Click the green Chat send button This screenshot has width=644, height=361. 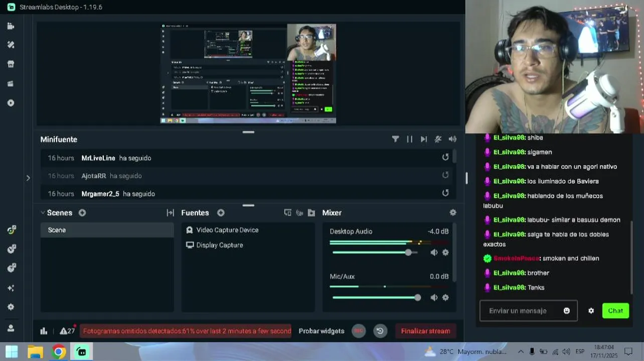(615, 311)
